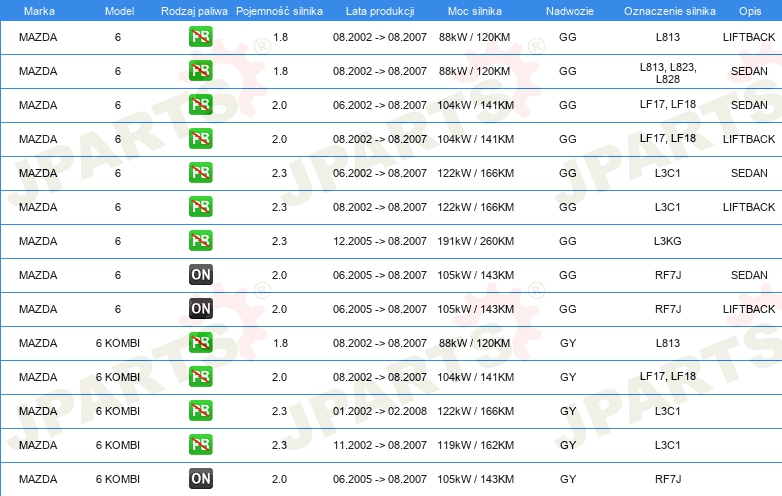This screenshot has height=496, width=782.
Task: Click the Rodzaj paliwa column header
Action: 194,11
